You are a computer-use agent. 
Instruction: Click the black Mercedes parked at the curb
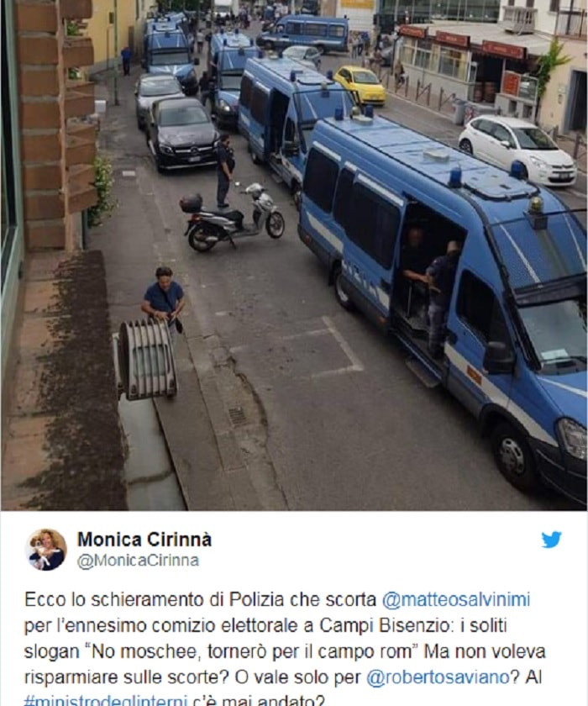point(181,134)
